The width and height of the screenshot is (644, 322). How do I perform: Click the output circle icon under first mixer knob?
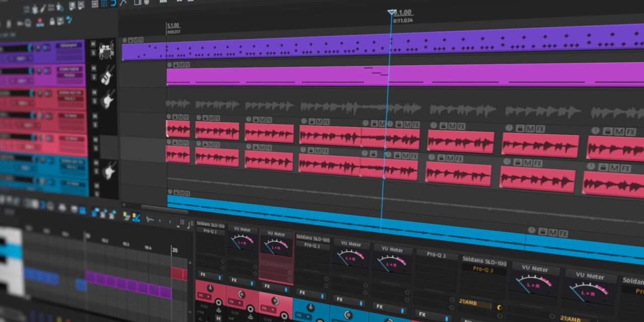click(x=218, y=303)
